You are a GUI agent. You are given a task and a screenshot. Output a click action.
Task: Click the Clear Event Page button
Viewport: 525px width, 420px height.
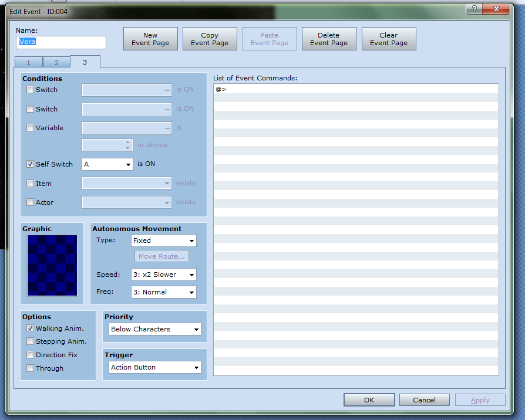pos(388,39)
